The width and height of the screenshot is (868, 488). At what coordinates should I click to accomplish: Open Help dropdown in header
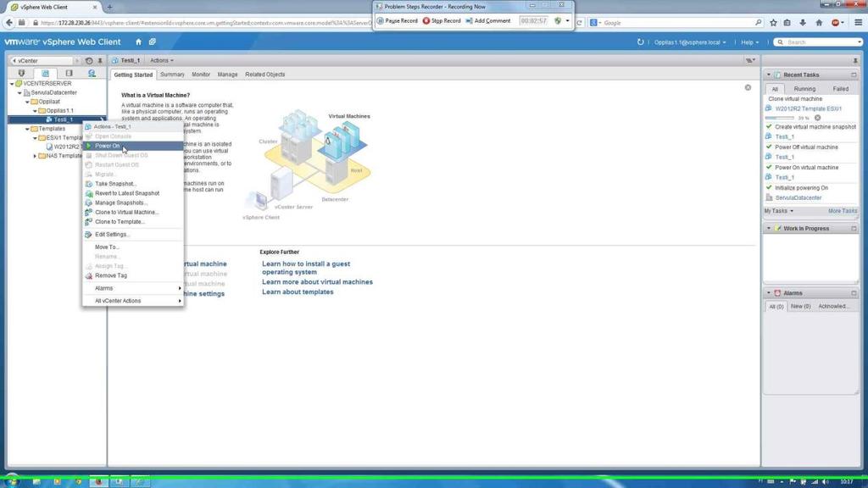(749, 42)
